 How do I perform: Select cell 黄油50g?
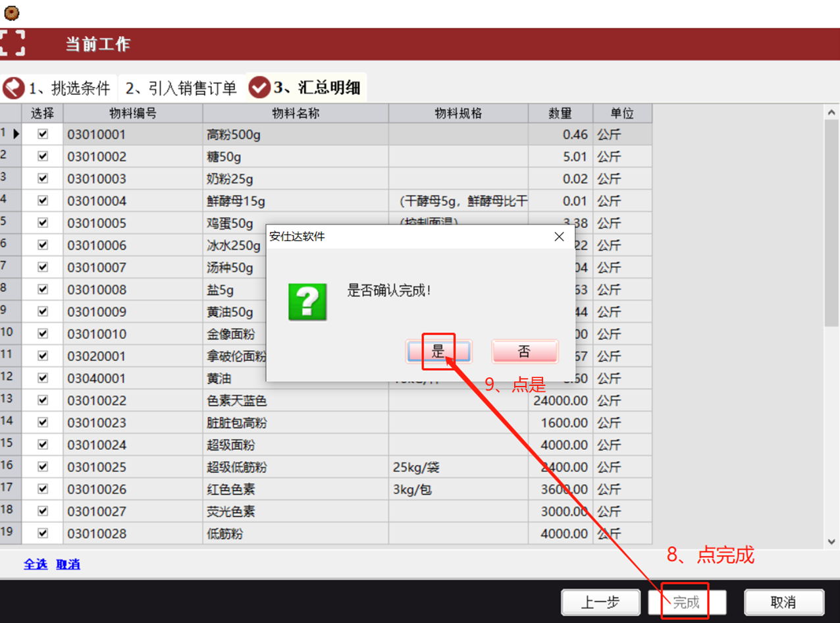(x=234, y=311)
